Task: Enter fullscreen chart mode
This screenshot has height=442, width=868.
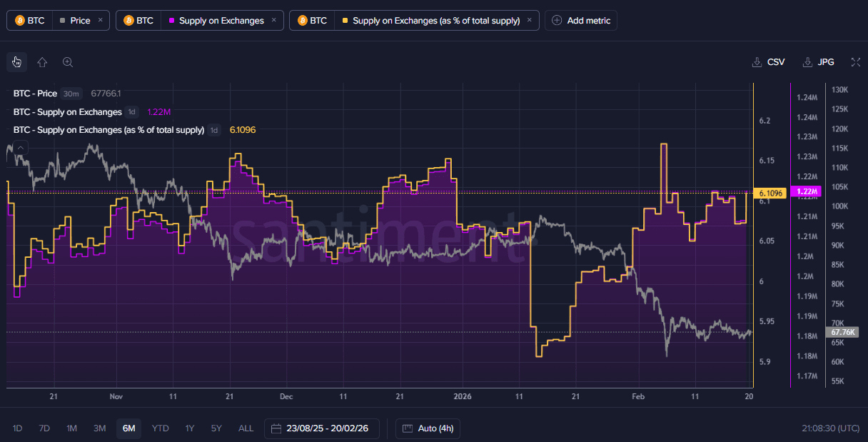Action: pos(856,62)
